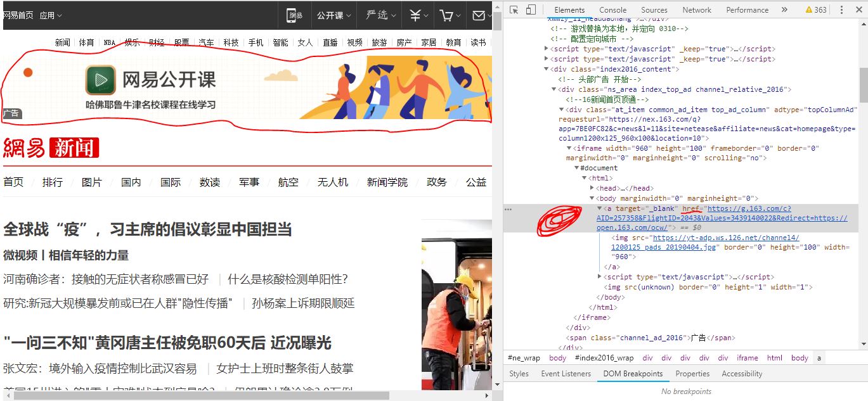Collapse the iframe width 960 node
Viewport: 868px width, 401px height.
tap(569, 148)
